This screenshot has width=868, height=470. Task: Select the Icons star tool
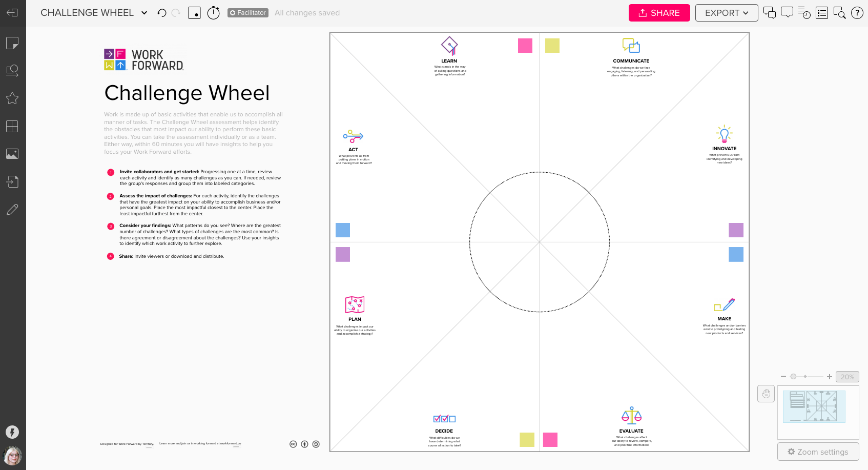click(12, 98)
